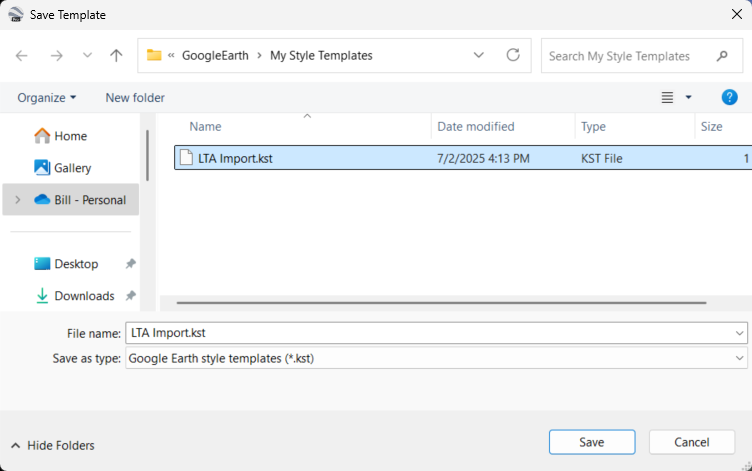Expand the Bill - Personal tree node
Screen dimensions: 752x471
[18, 200]
